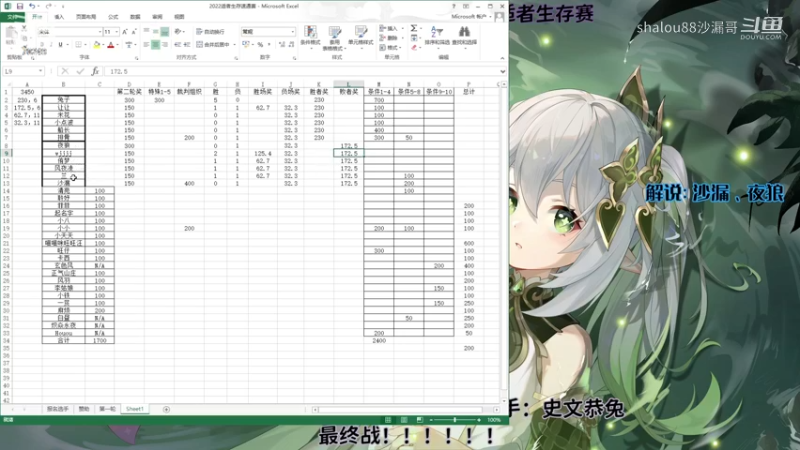Open the number format combo box
The height and width of the screenshot is (450, 800).
268,32
